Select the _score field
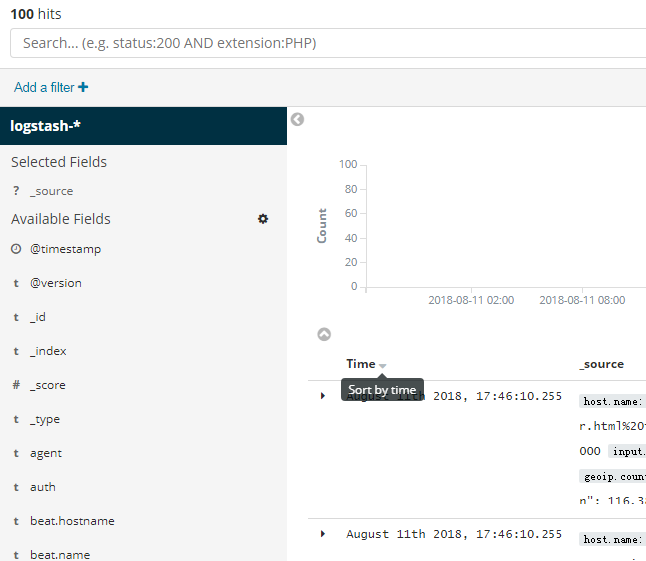This screenshot has width=646, height=561. [x=48, y=385]
